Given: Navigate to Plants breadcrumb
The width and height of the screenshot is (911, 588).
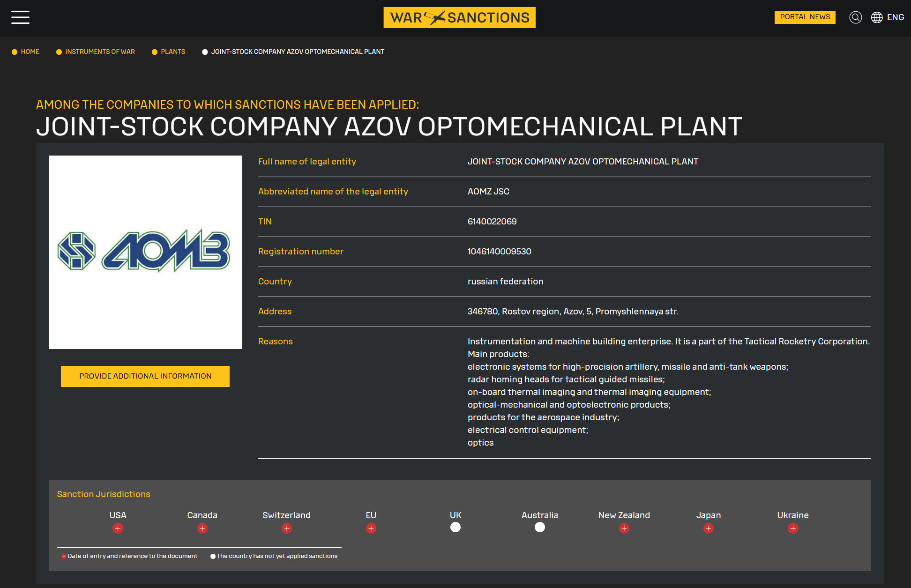Looking at the screenshot, I should coord(173,52).
